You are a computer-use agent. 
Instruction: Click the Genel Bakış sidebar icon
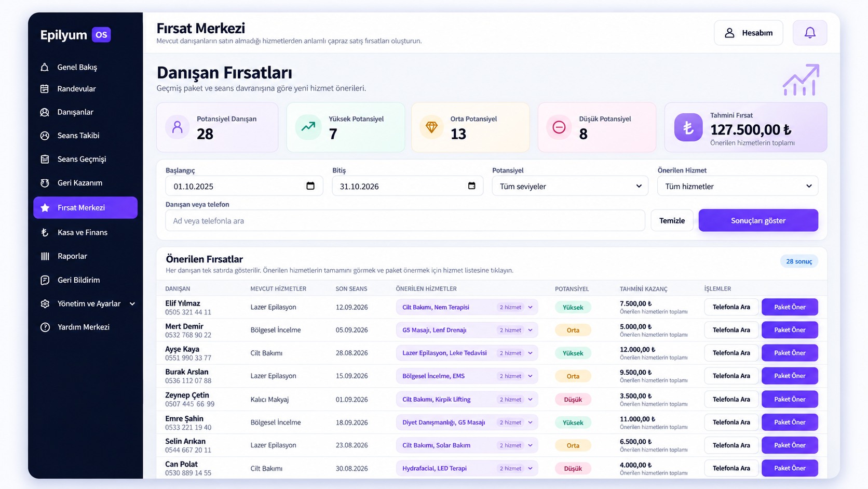pos(45,67)
